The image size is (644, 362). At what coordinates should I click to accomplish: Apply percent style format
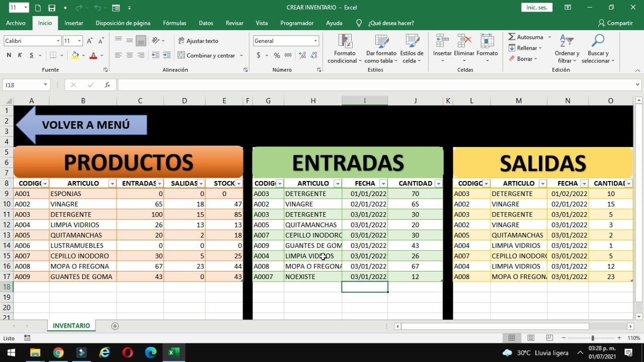277,55
